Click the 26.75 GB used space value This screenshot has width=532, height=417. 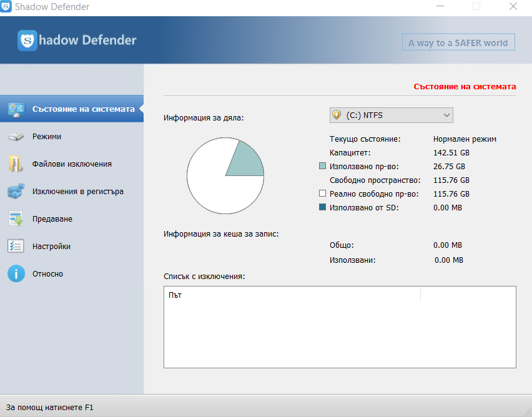pos(449,167)
